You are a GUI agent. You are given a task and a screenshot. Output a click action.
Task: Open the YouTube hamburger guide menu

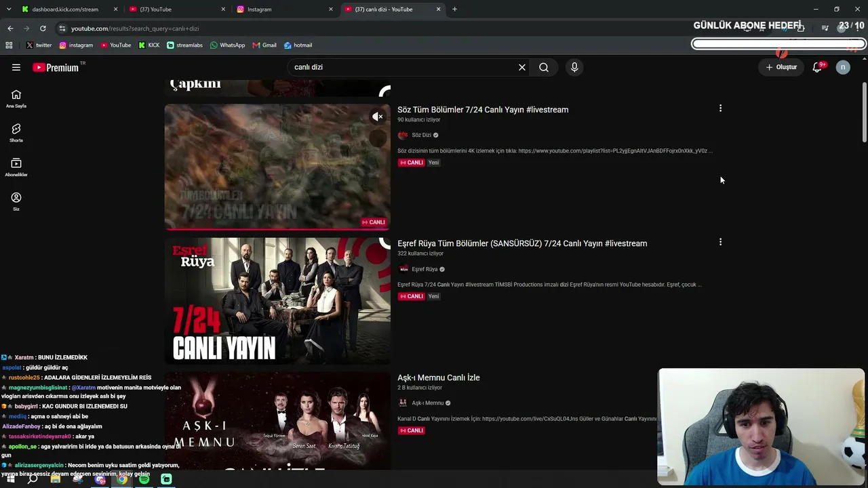[x=16, y=67]
